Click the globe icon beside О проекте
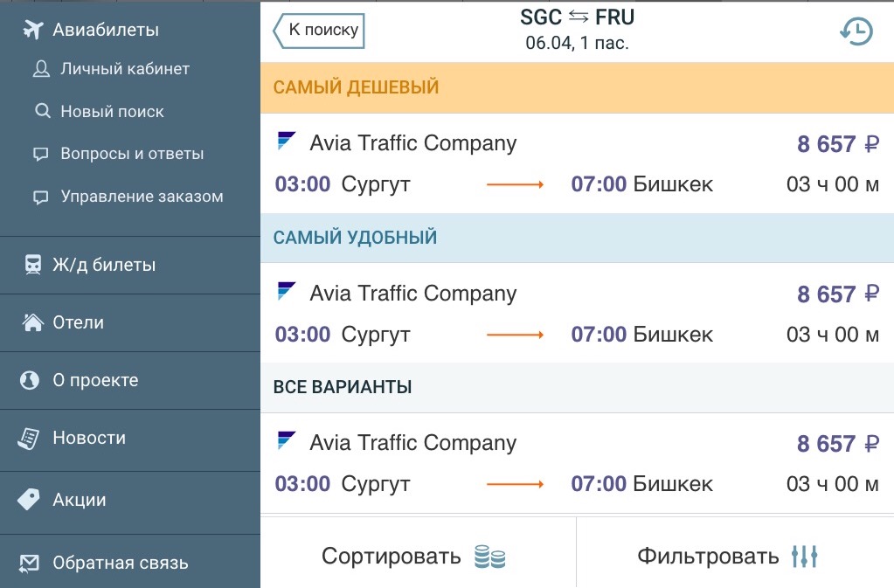The height and width of the screenshot is (588, 894). pos(31,381)
